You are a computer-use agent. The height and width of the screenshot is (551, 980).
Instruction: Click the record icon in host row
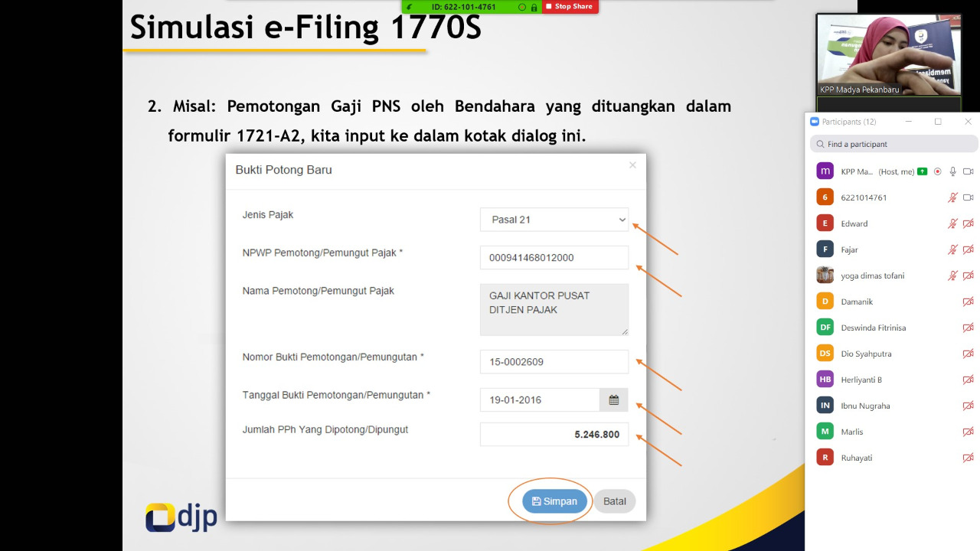(x=938, y=171)
